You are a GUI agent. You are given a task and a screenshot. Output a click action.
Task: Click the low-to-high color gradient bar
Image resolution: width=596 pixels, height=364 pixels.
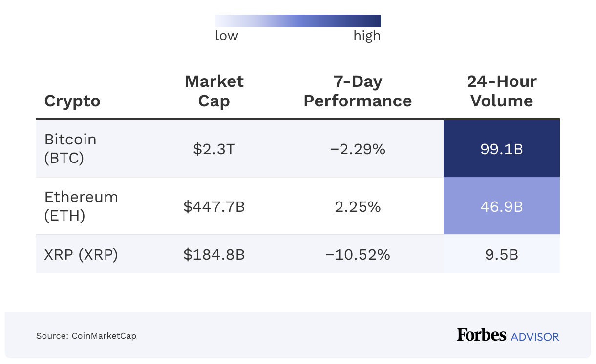(298, 21)
